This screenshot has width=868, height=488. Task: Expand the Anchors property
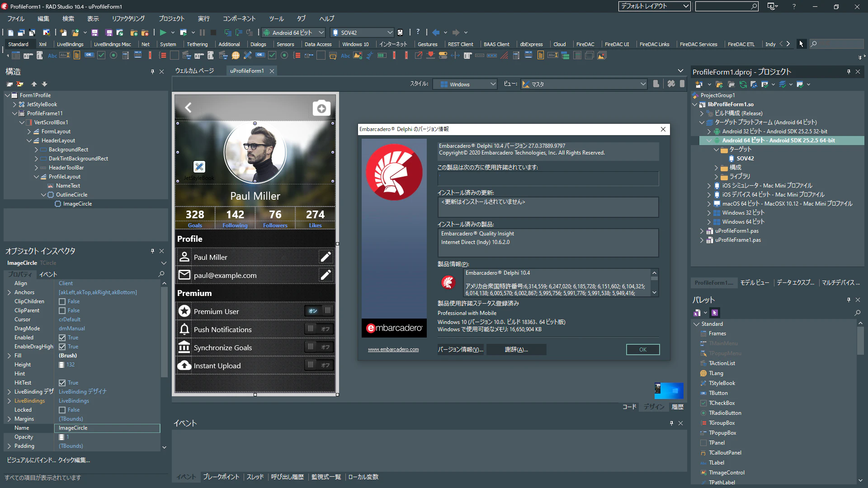(9, 292)
